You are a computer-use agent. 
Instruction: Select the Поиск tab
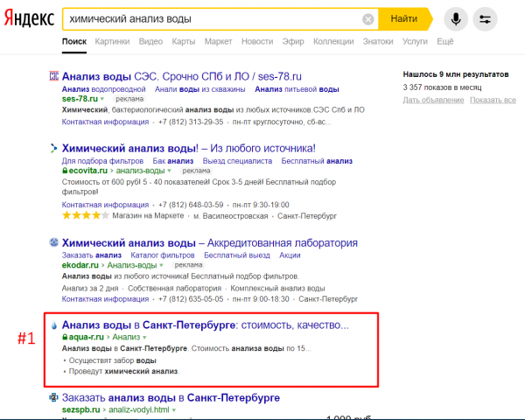click(x=74, y=41)
